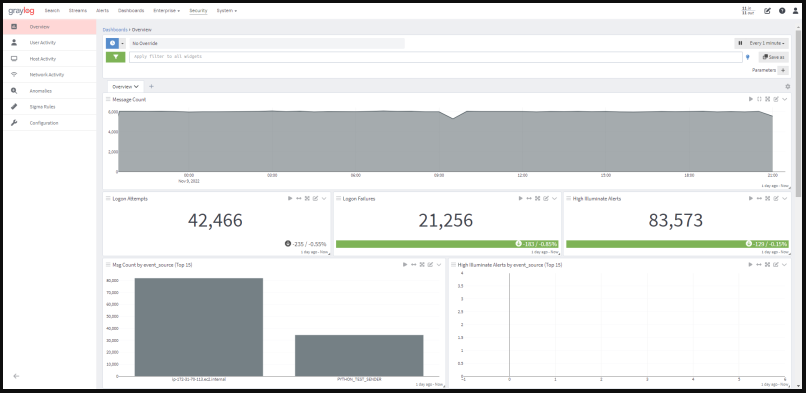
Task: Click the green filter search button
Action: pos(116,57)
